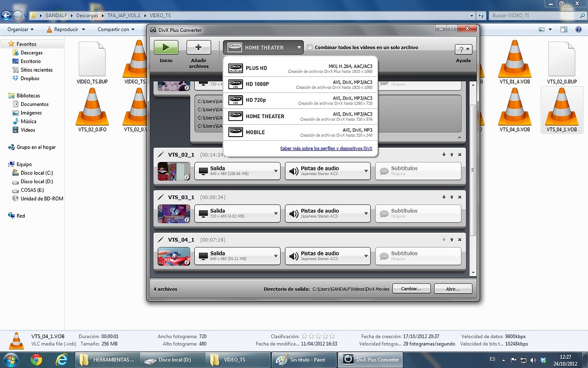Start conversion with the green Inicio button
Screen dimensions: 588x368
(x=166, y=47)
